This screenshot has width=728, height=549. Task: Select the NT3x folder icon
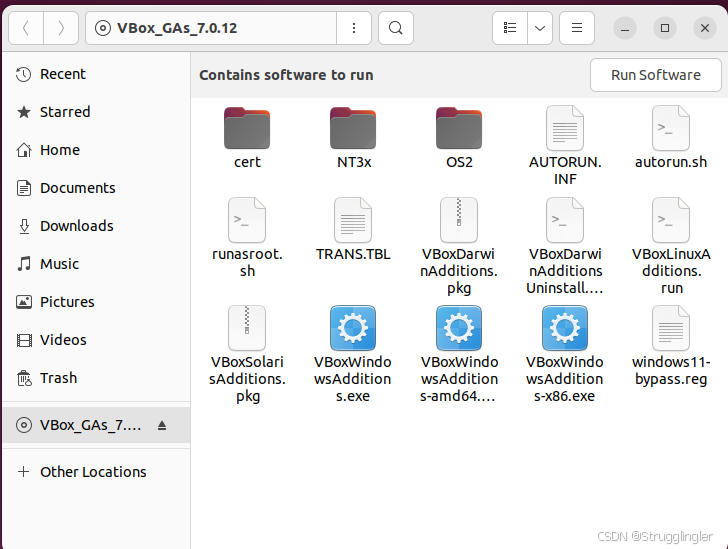point(353,128)
